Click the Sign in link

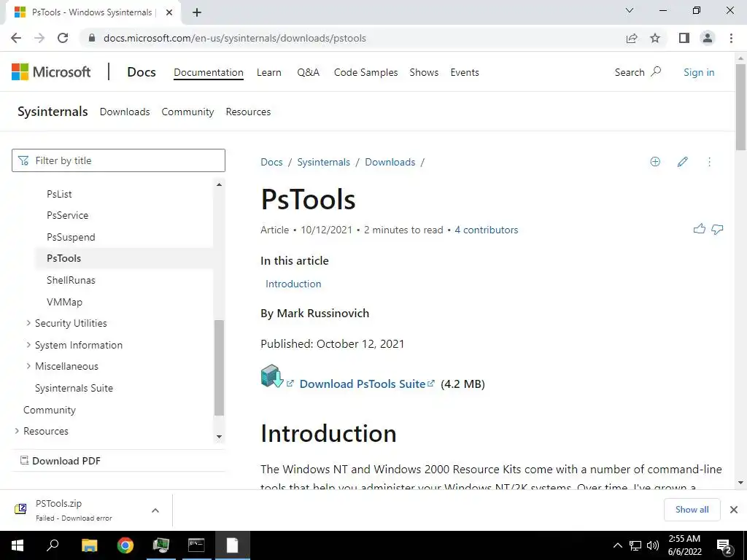click(x=699, y=72)
